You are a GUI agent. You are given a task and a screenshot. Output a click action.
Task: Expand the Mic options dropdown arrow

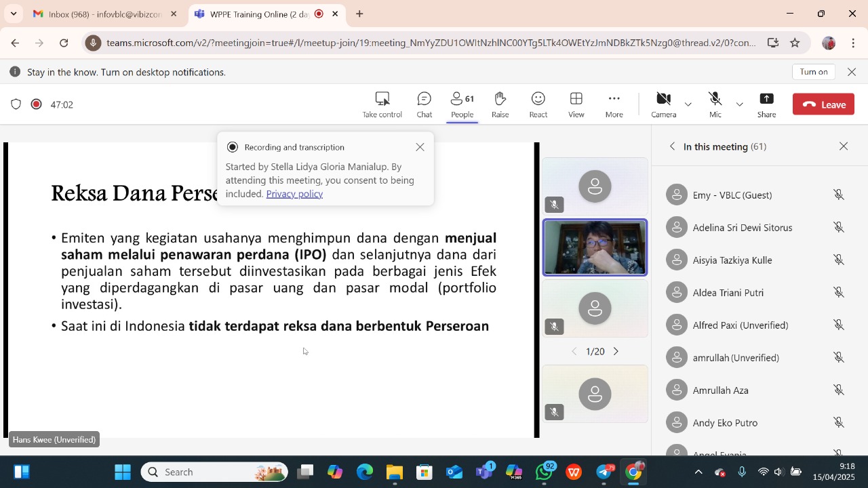tap(740, 104)
